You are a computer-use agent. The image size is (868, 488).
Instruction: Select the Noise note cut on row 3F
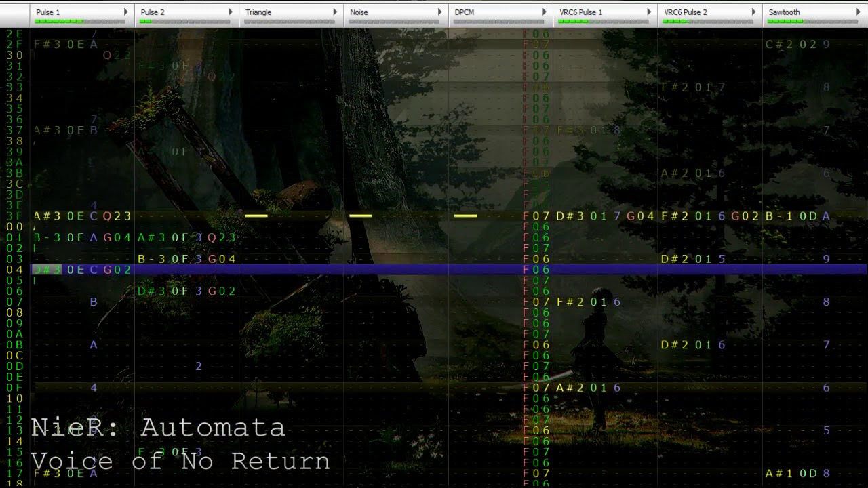coord(361,216)
